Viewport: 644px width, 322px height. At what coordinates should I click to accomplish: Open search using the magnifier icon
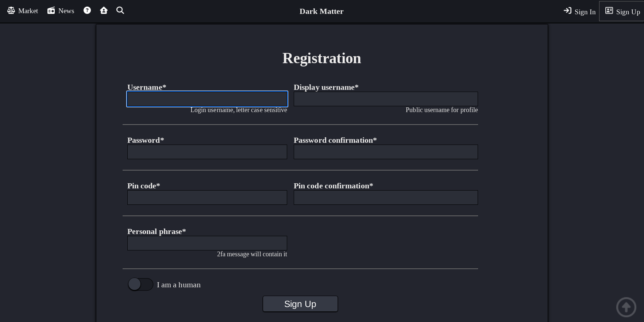[x=120, y=10]
